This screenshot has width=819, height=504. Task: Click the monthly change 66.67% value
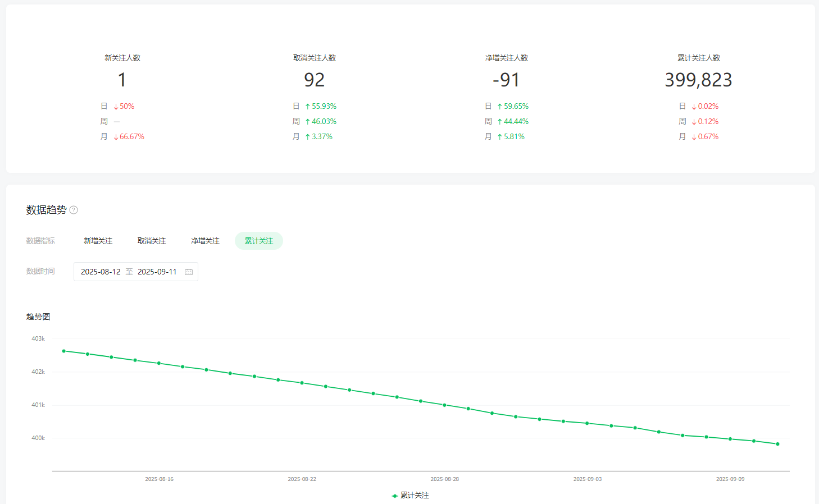tap(129, 136)
